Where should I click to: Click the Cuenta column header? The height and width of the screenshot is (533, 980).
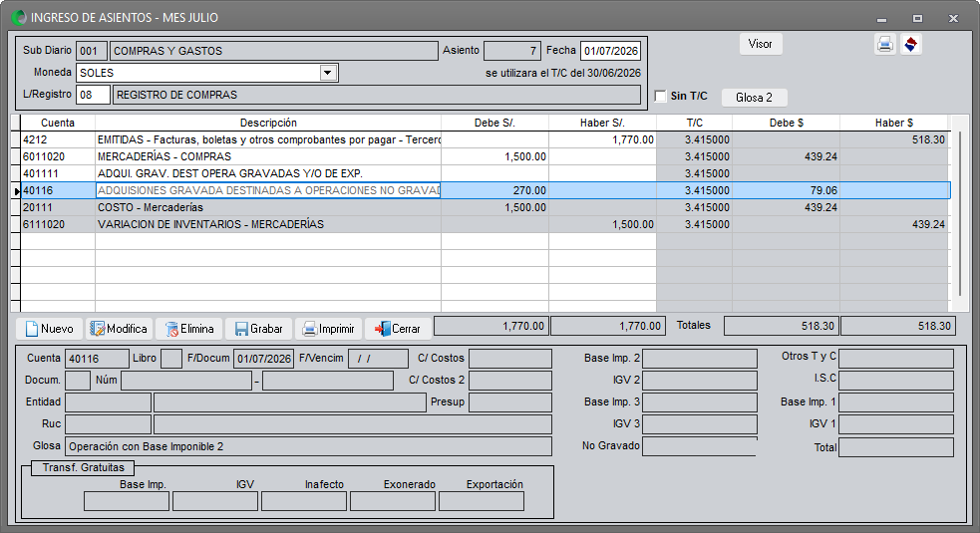point(58,124)
